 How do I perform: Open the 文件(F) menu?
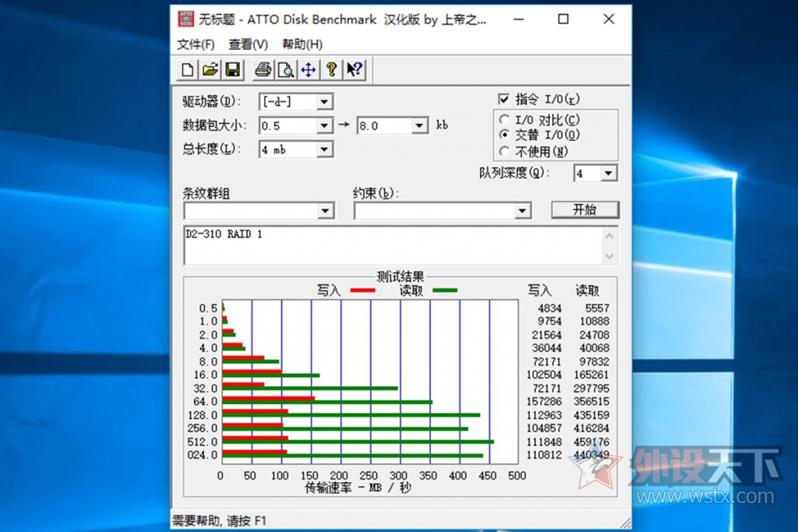[196, 44]
